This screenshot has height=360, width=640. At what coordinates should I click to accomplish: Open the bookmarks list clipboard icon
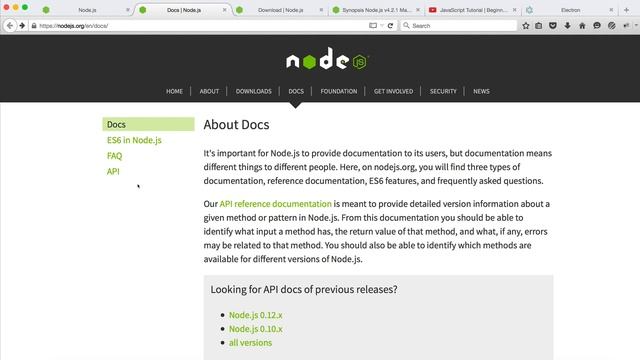pyautogui.click(x=539, y=26)
